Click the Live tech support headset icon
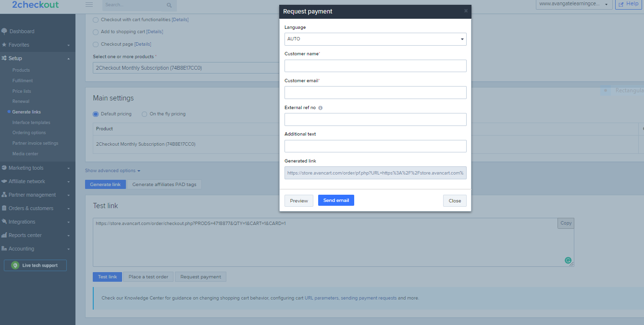Screen dimensions: 644x325 (15, 265)
